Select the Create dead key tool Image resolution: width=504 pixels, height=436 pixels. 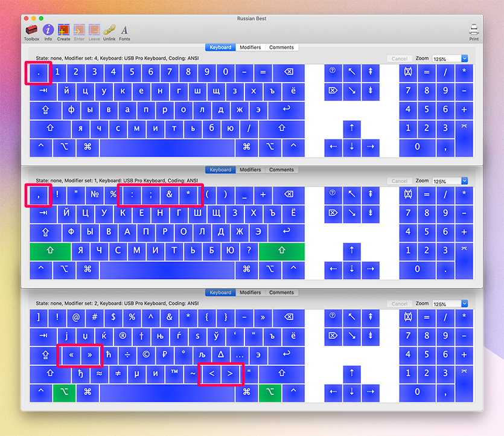(63, 30)
